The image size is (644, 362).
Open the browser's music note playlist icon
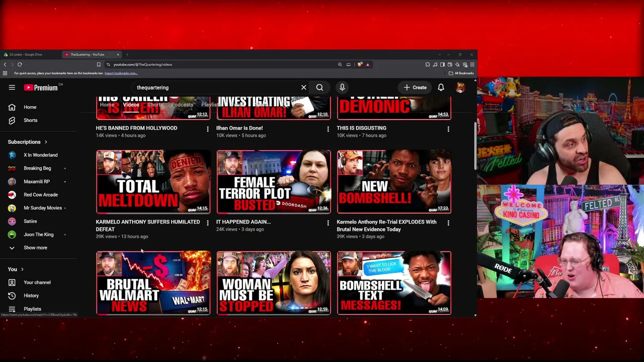pos(435,64)
